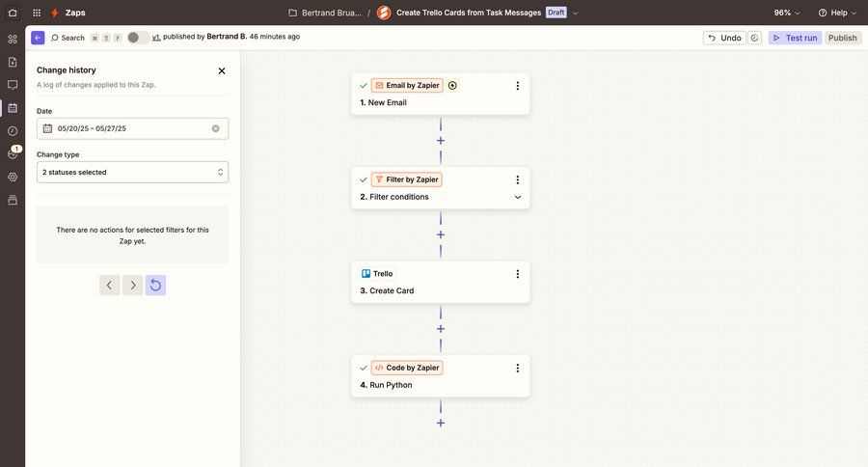868x467 pixels.
Task: Open the Zap runs clock icon in sidebar
Action: pyautogui.click(x=13, y=130)
